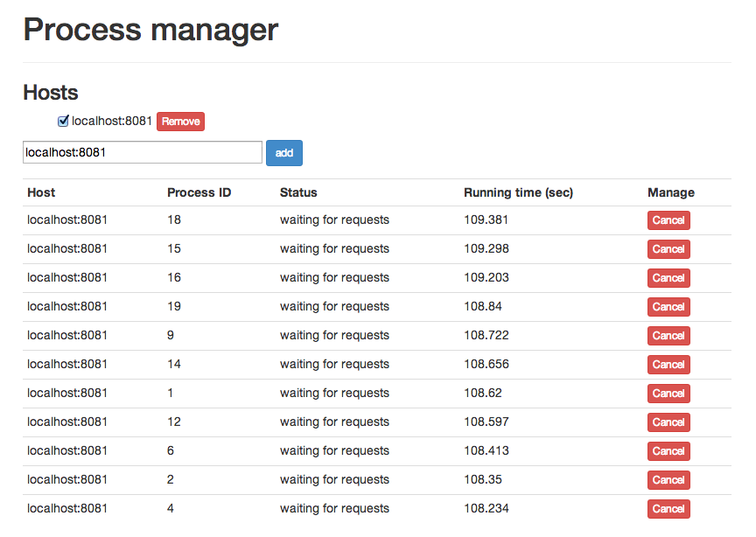Click the localhost:8081 text input field
The image size is (756, 537).
[142, 152]
